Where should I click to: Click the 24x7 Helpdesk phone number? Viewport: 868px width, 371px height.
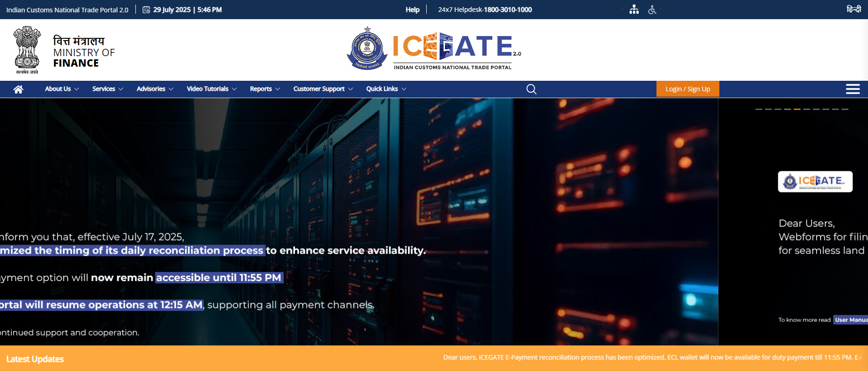(x=508, y=10)
